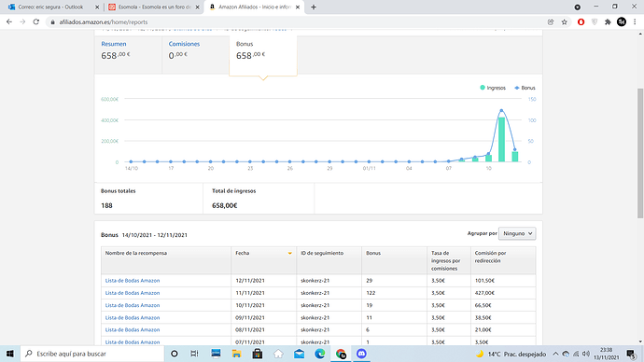Close the Amazon Afiliados tab
644x362 pixels.
(x=298, y=7)
